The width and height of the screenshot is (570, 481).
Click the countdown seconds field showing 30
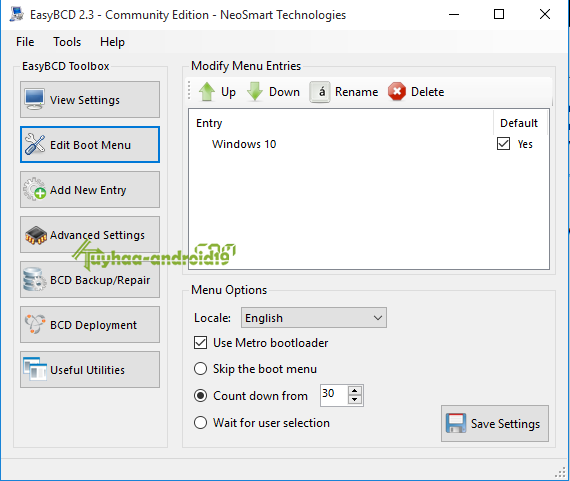point(334,395)
